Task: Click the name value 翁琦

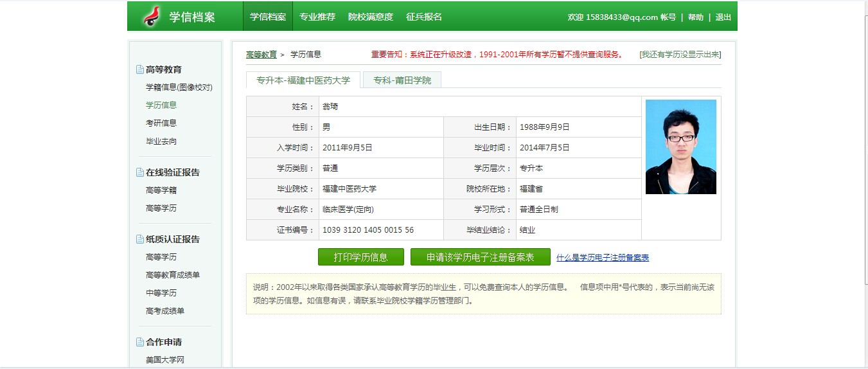Action: point(330,107)
